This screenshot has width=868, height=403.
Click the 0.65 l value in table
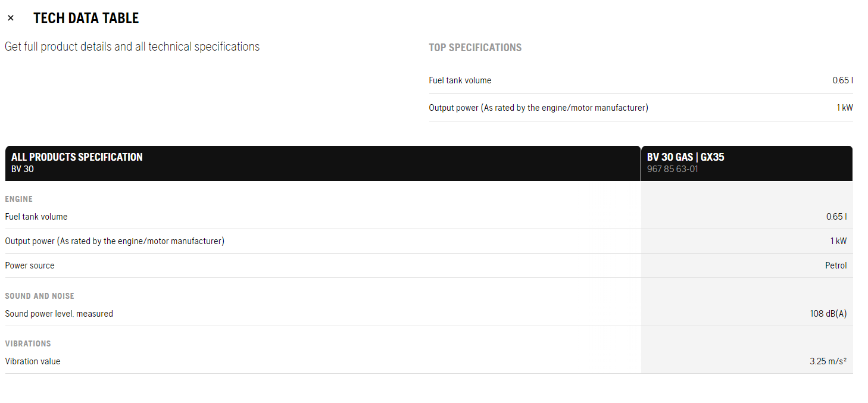pyautogui.click(x=836, y=217)
